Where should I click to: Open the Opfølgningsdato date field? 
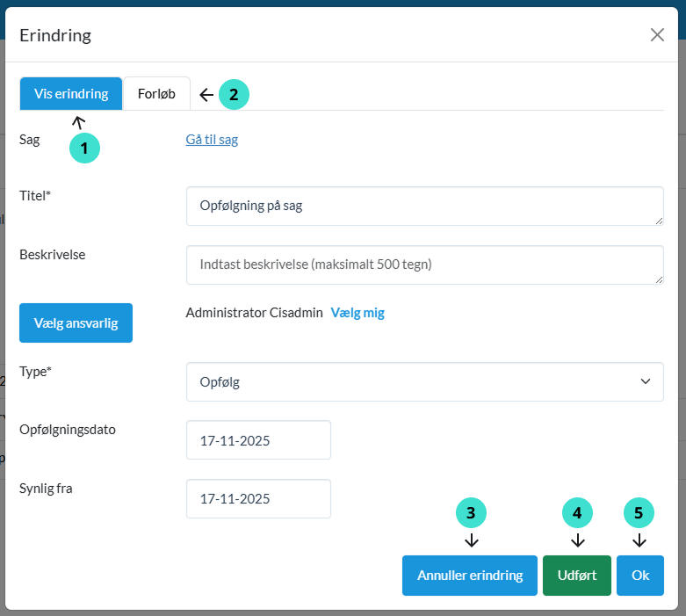(258, 440)
